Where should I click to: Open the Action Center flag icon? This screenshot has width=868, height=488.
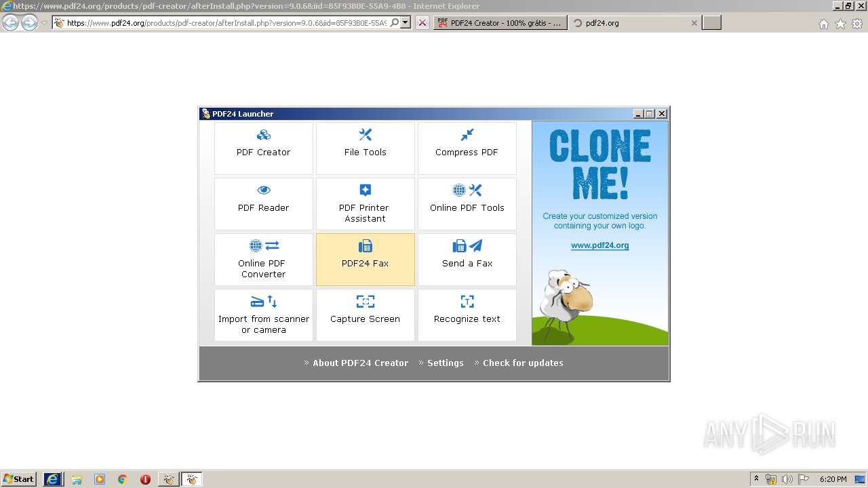pyautogui.click(x=804, y=479)
